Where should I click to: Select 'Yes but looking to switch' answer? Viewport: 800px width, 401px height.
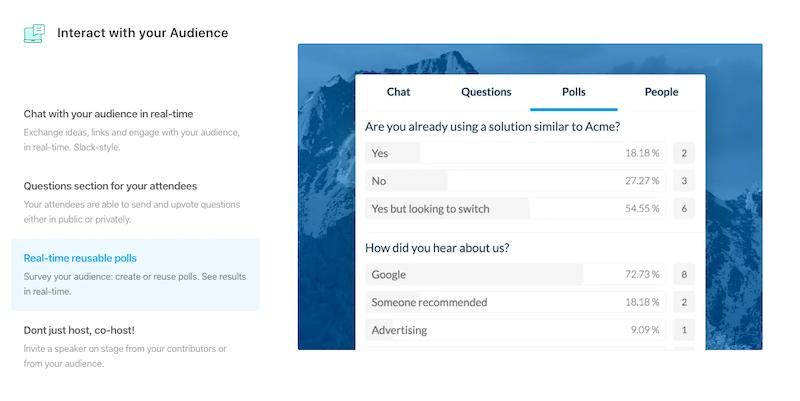(515, 209)
